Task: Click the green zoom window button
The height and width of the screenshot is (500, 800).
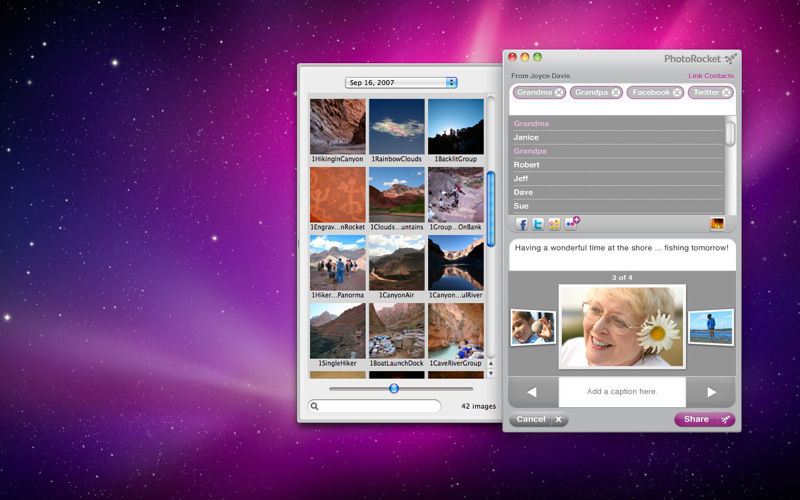Action: pos(537,57)
